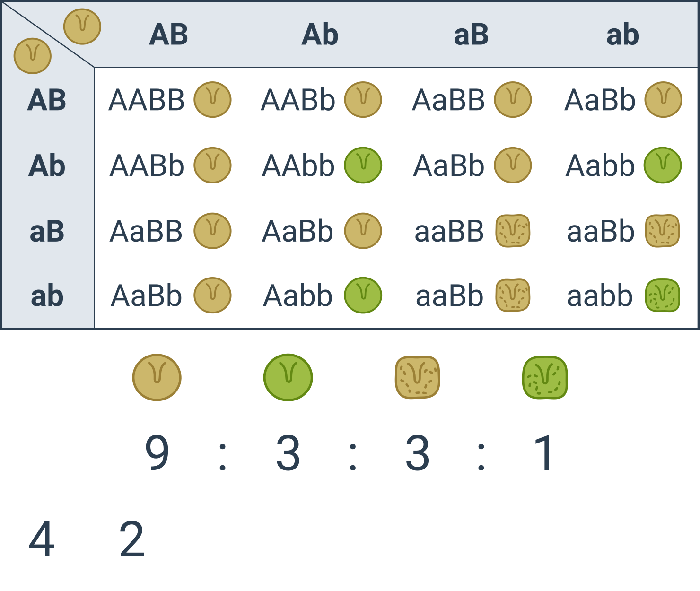Select the large yellow wrinkled pea in legend
This screenshot has height=591, width=700.
tap(418, 378)
